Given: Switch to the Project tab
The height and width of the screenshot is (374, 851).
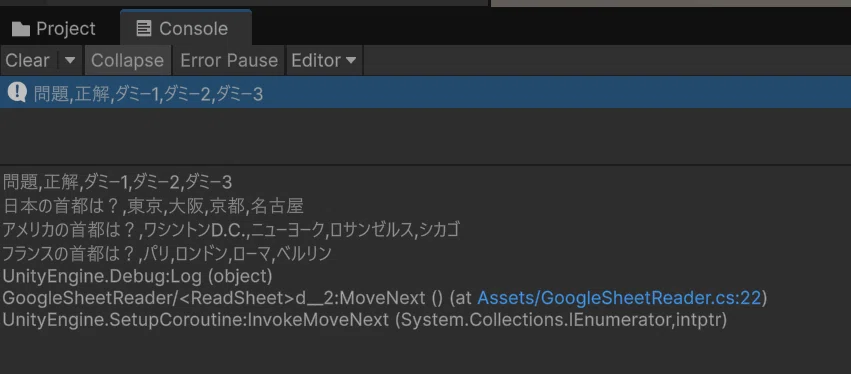Looking at the screenshot, I should point(54,28).
